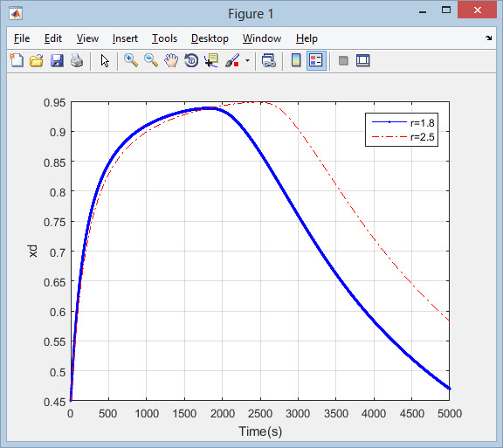This screenshot has width=503, height=448.
Task: Toggle the Insert Legend button
Action: [x=316, y=60]
